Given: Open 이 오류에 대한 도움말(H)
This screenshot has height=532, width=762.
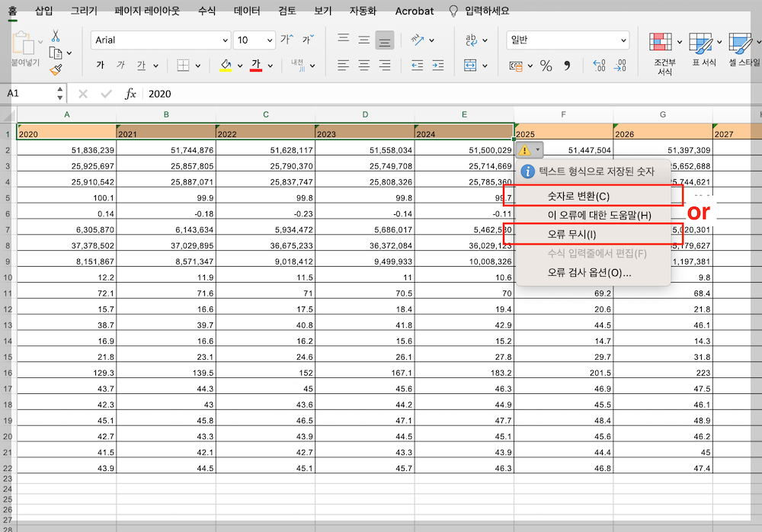Looking at the screenshot, I should pyautogui.click(x=593, y=215).
